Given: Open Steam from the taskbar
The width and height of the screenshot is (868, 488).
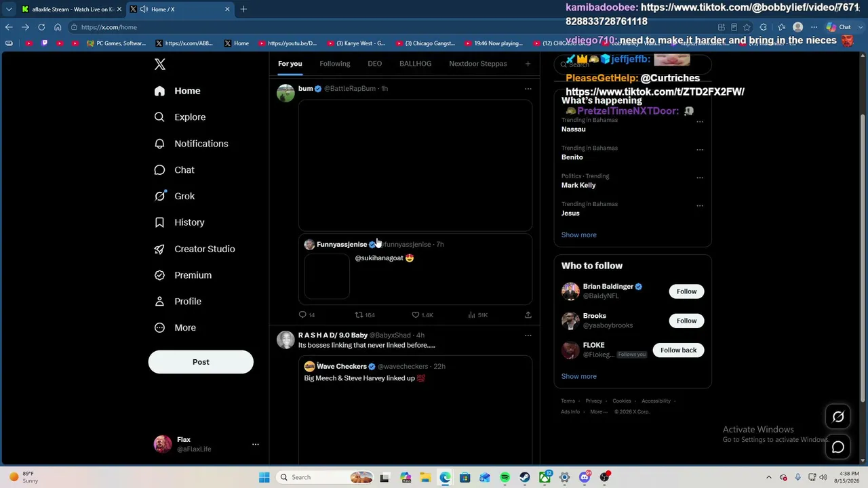Looking at the screenshot, I should [525, 477].
